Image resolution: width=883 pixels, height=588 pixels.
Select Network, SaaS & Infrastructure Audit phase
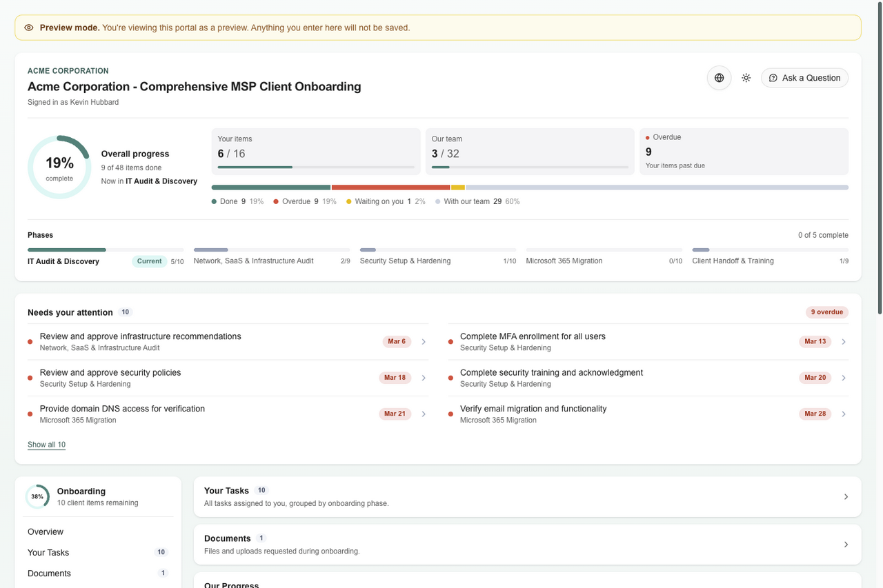point(272,257)
